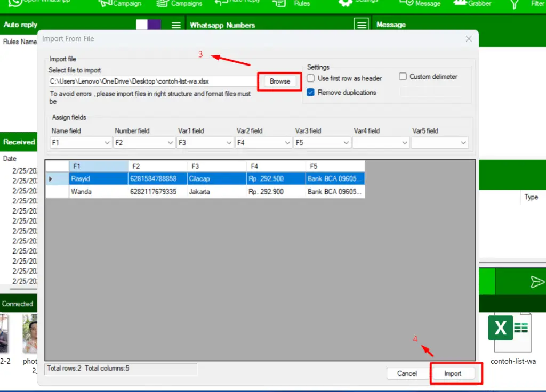Open the Auto reply panel menu
546x392 pixels.
tap(175, 24)
